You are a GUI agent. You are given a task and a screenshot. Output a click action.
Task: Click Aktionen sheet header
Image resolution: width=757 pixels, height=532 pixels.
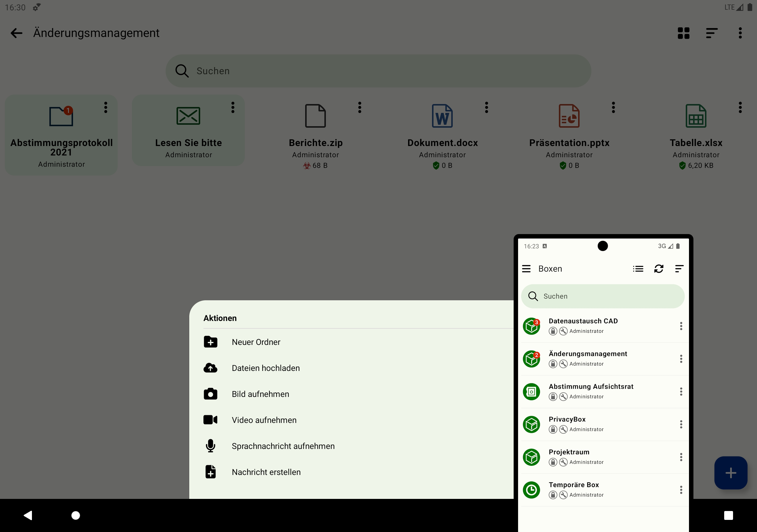[220, 318]
